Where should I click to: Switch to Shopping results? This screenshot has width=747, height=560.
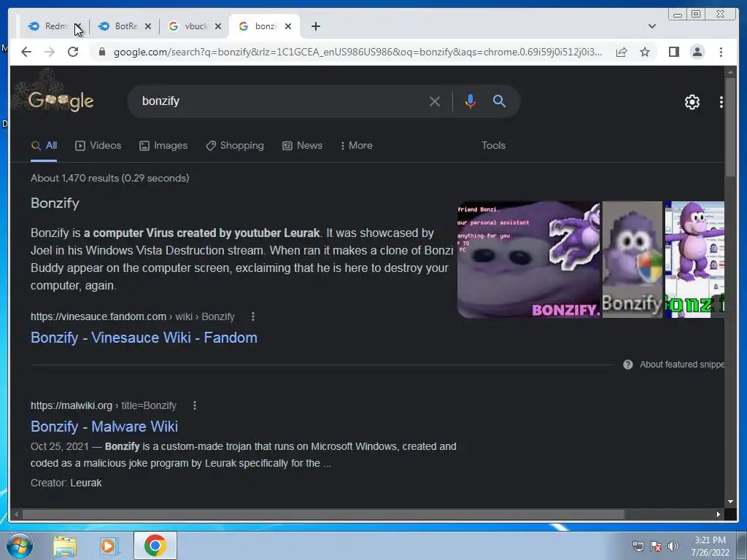coord(234,146)
